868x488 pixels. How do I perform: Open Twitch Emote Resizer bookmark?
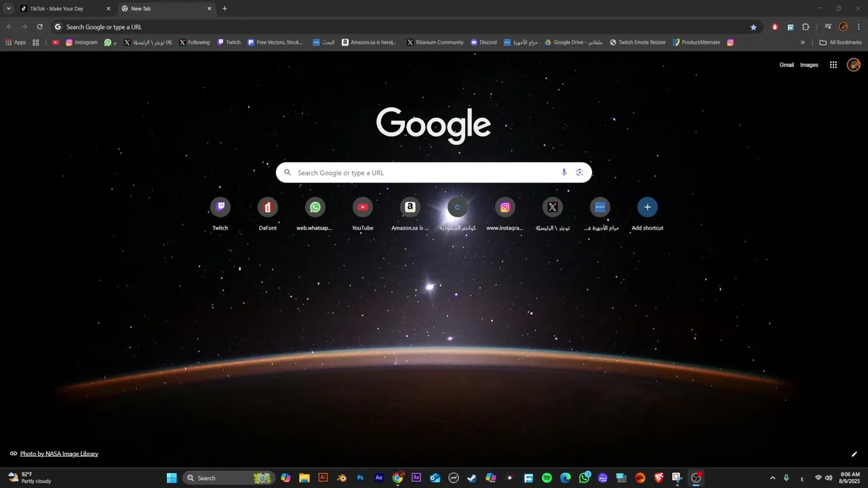637,42
